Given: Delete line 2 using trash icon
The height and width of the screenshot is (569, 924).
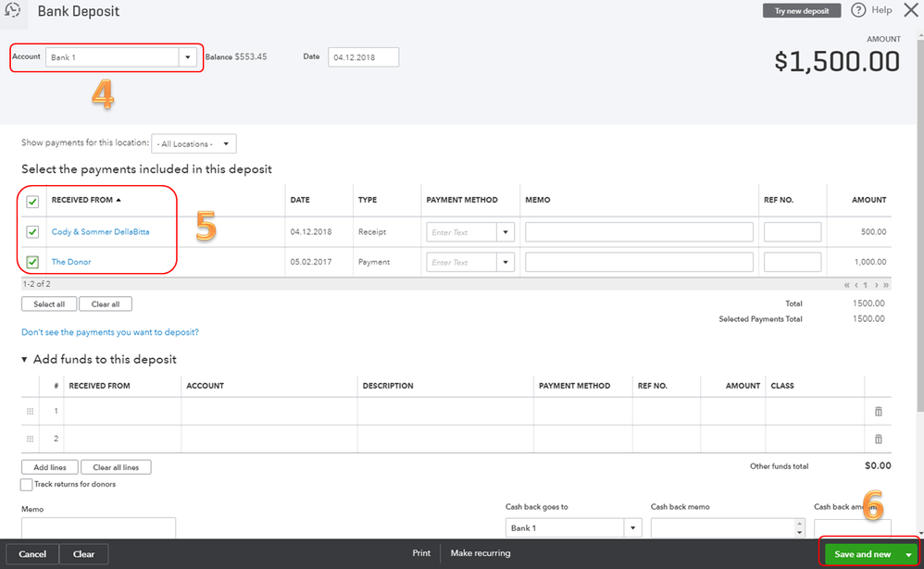Looking at the screenshot, I should (x=879, y=439).
